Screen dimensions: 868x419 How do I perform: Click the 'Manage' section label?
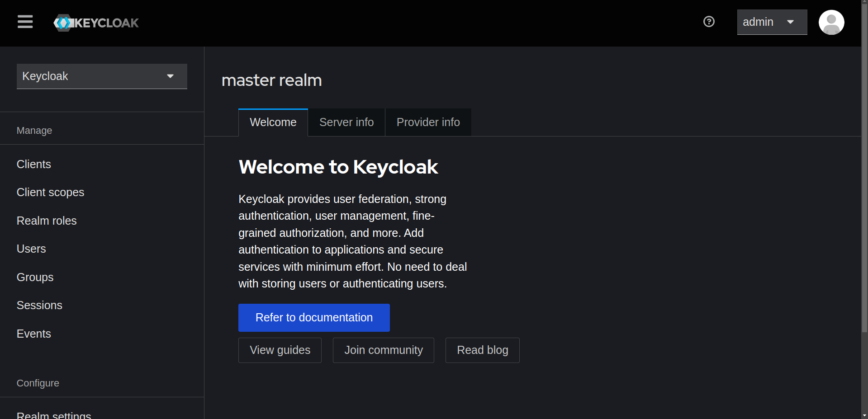coord(34,131)
